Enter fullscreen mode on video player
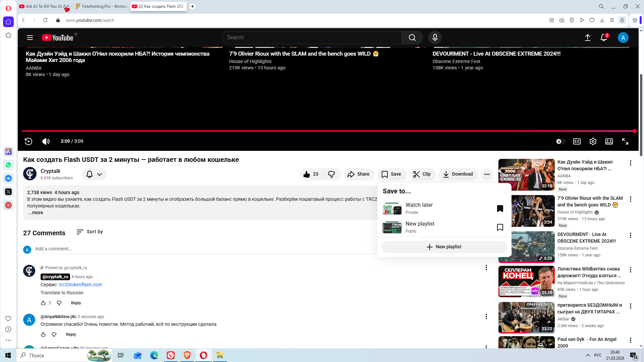This screenshot has width=644, height=362. (625, 141)
